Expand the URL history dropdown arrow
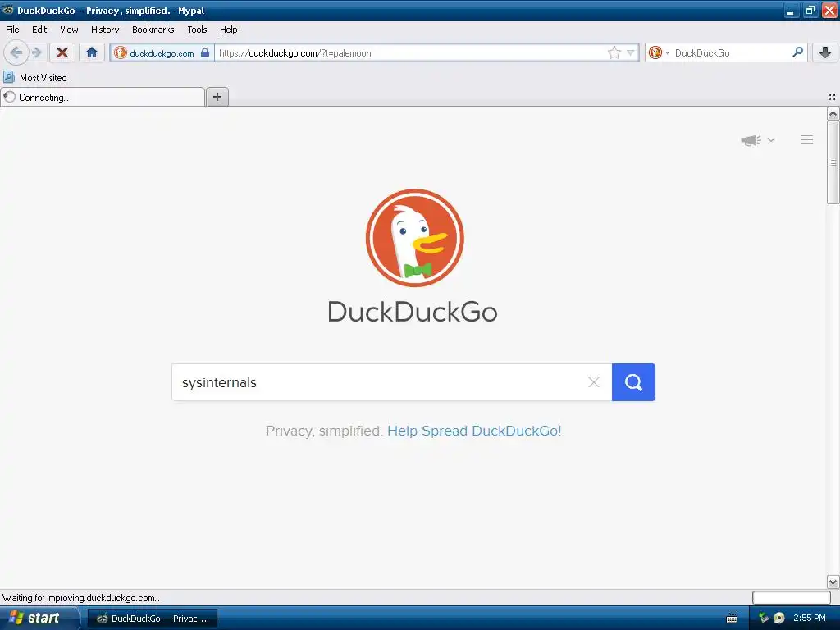Image resolution: width=840 pixels, height=630 pixels. 631,52
